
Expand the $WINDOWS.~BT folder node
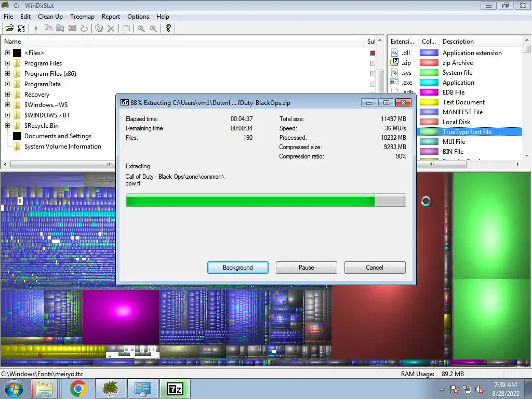coord(7,115)
